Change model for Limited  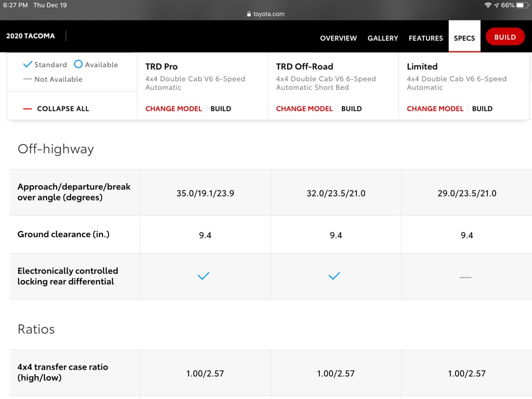435,108
